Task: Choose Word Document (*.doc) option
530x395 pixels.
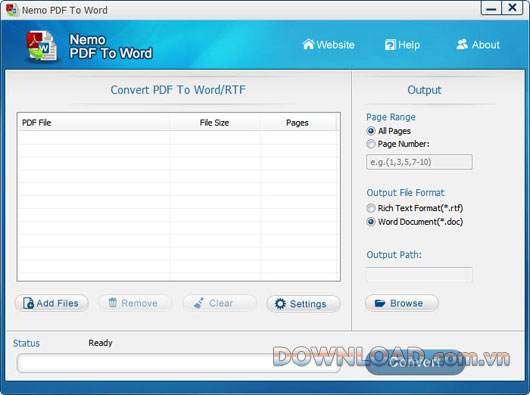Action: coord(371,222)
